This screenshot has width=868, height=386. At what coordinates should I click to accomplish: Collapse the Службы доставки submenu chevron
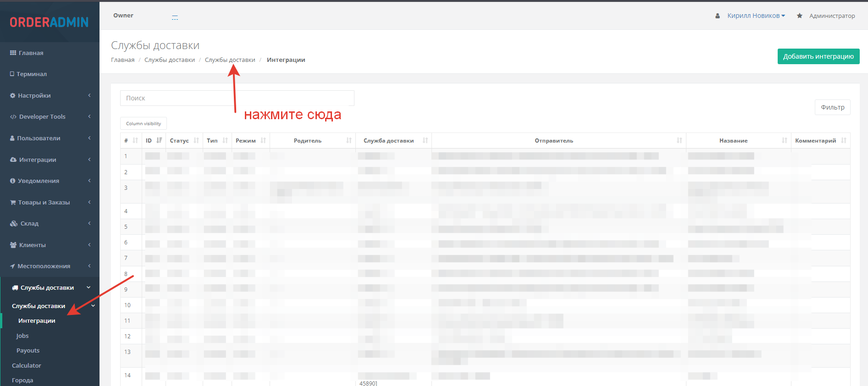(x=93, y=306)
